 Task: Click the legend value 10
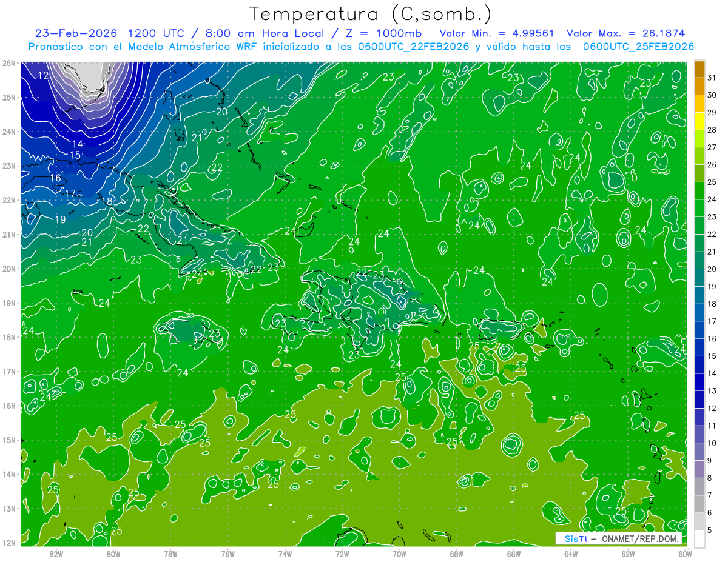712,443
